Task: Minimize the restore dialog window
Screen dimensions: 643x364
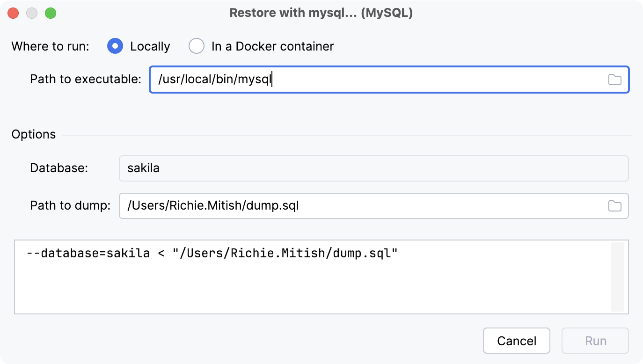Action: click(x=32, y=13)
